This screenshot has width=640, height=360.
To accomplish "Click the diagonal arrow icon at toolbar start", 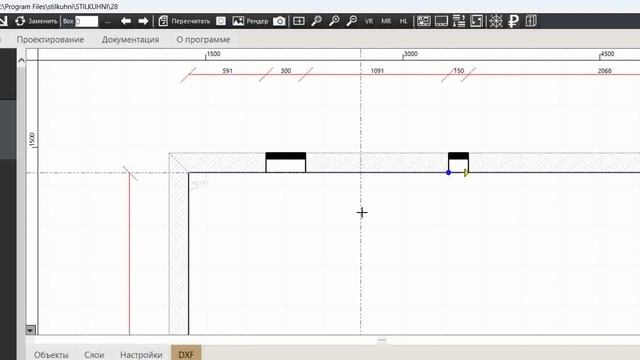I will pyautogui.click(x=4, y=21).
